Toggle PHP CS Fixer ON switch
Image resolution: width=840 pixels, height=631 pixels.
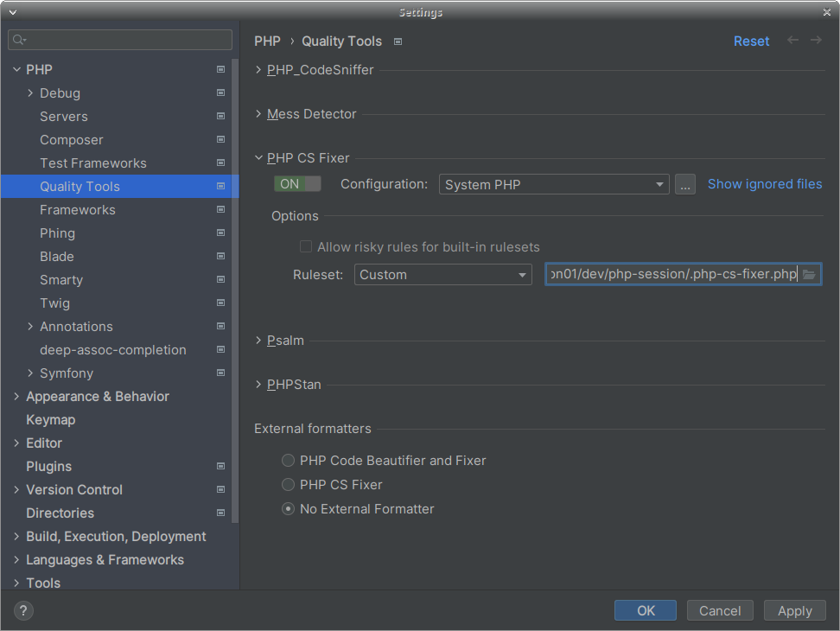297,184
